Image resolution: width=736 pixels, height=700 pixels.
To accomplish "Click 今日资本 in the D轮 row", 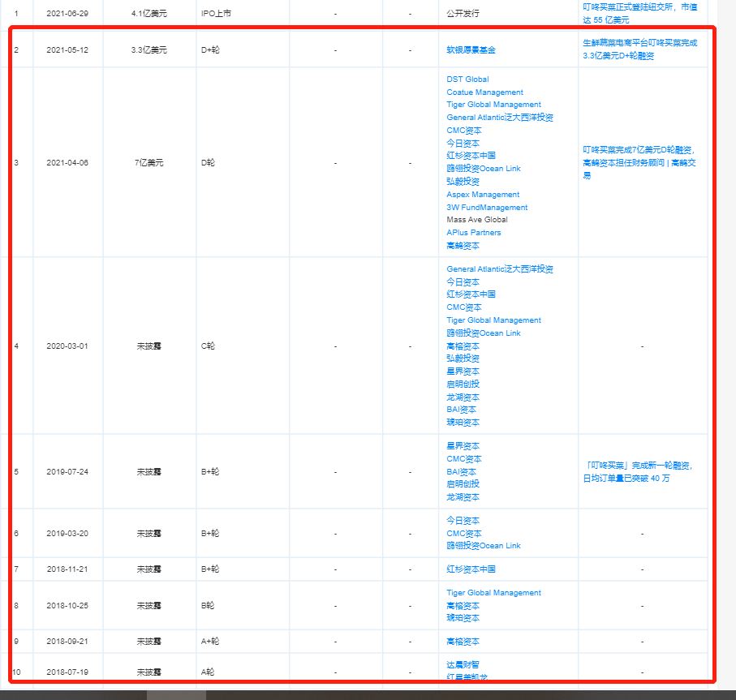I will pos(463,143).
